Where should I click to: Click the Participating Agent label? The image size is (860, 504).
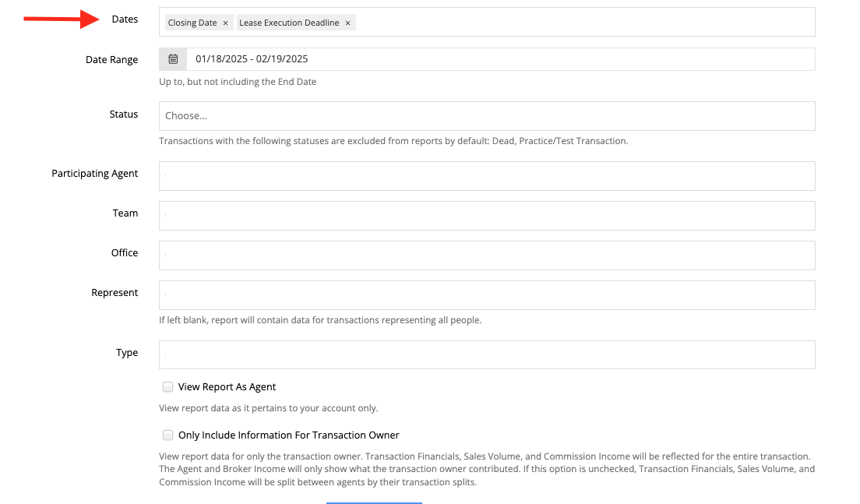coord(95,174)
